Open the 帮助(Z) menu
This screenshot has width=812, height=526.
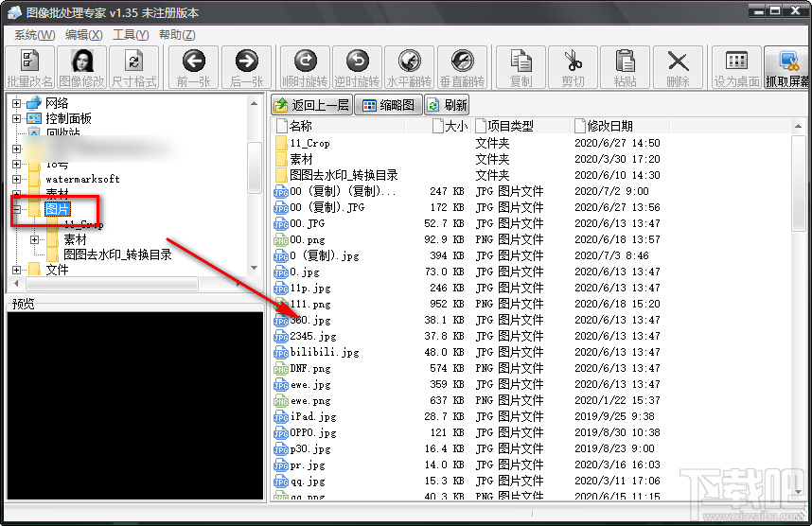point(177,35)
